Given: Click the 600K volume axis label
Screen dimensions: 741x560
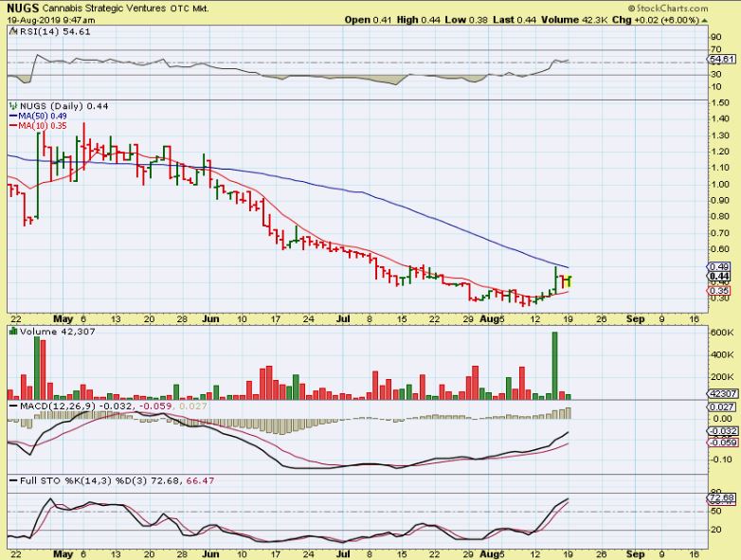Looking at the screenshot, I should click(x=722, y=333).
